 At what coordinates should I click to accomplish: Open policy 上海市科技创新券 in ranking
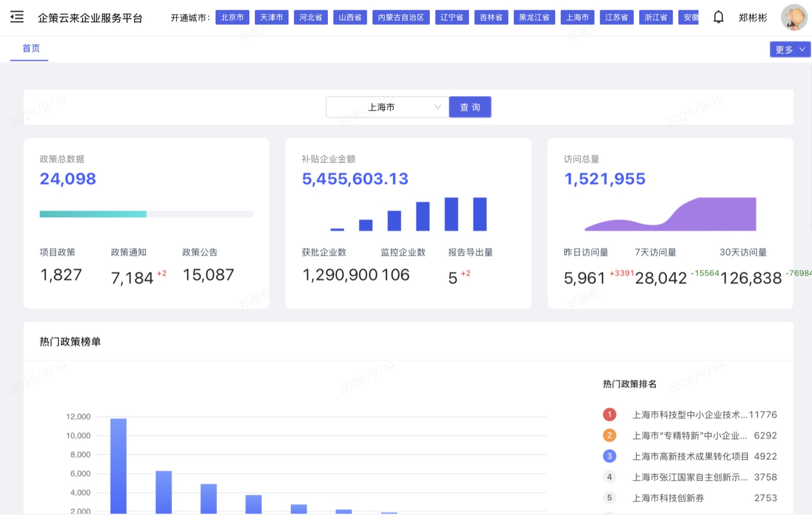pyautogui.click(x=668, y=498)
